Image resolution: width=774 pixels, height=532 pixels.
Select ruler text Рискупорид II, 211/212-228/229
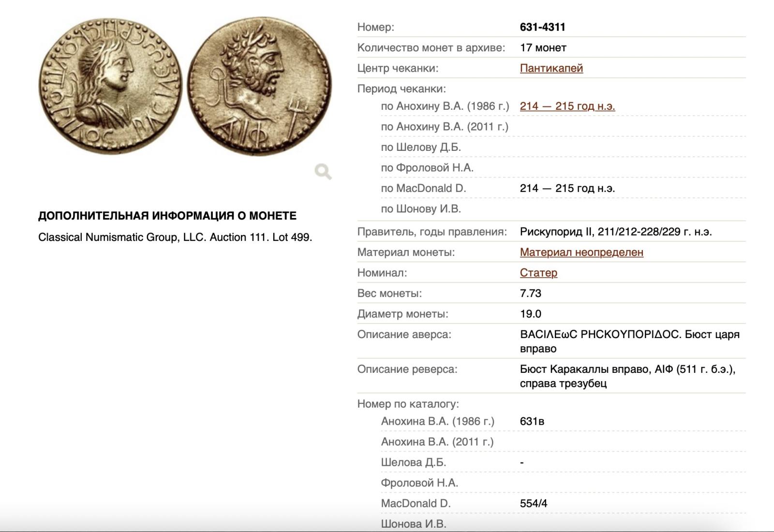(616, 232)
